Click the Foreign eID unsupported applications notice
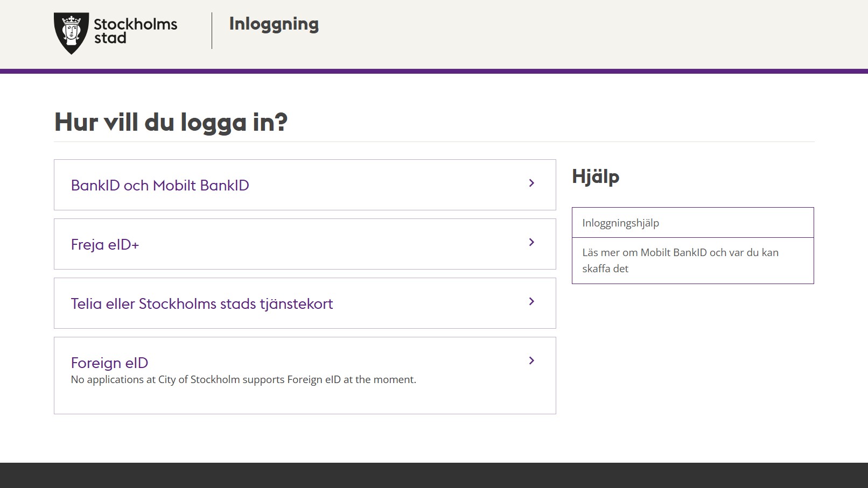Viewport: 868px width, 488px height. [x=243, y=380]
